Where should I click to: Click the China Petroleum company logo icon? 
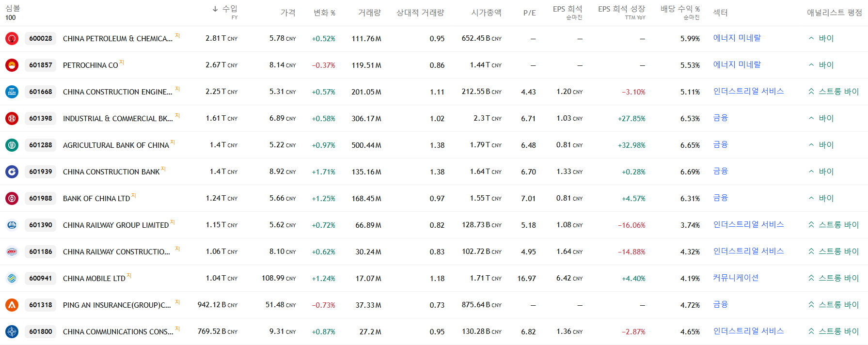tap(12, 38)
